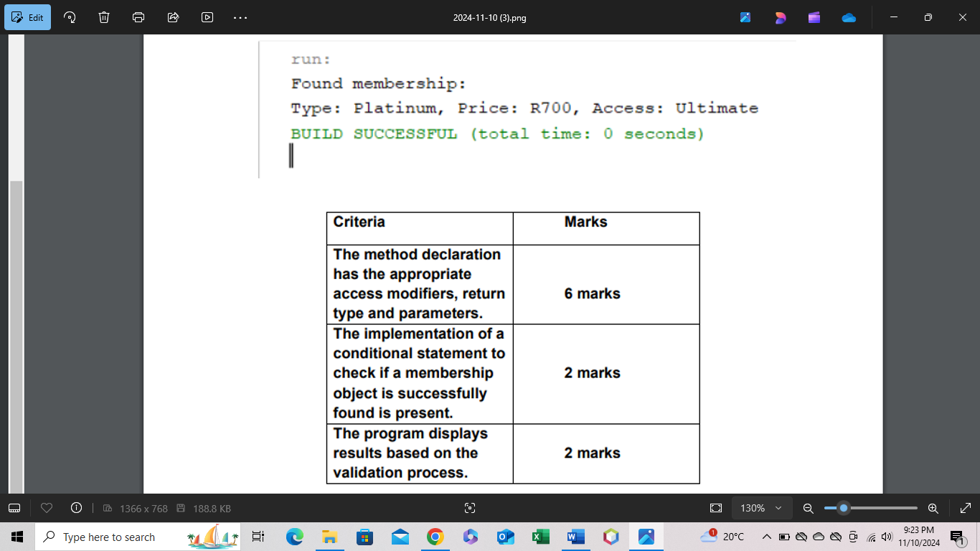This screenshot has height=551, width=980.
Task: Open File Explorer from the taskbar
Action: (x=329, y=537)
